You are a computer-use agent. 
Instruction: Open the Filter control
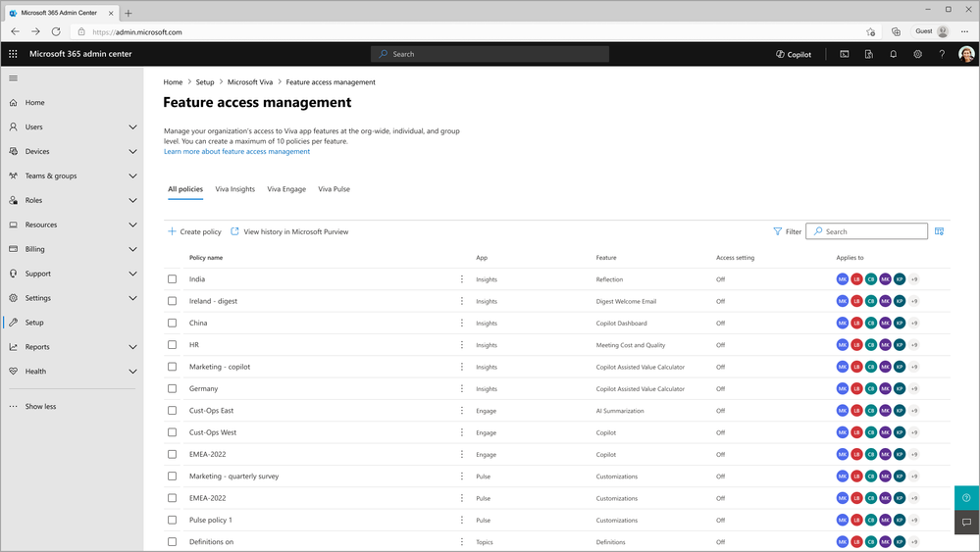point(787,231)
